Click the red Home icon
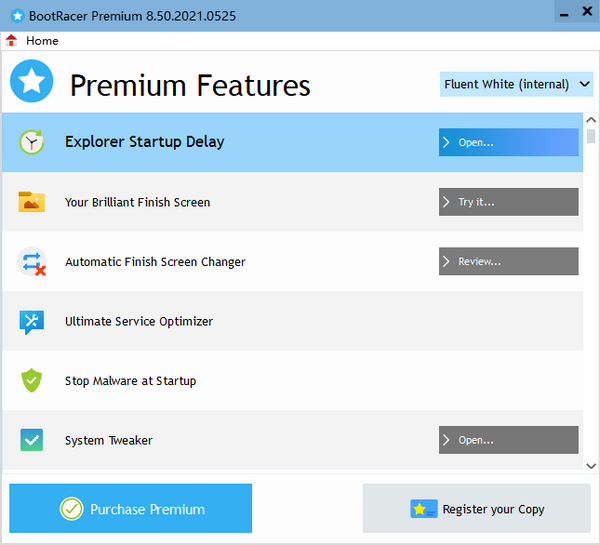Image resolution: width=600 pixels, height=545 pixels. click(x=12, y=41)
